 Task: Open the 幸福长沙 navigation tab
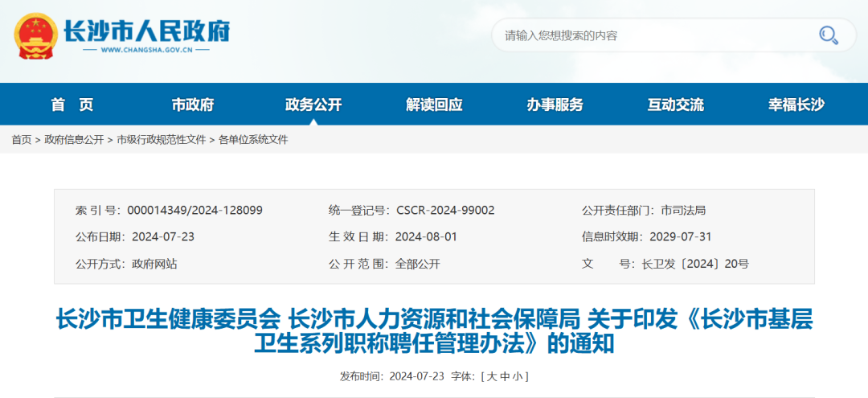click(796, 104)
